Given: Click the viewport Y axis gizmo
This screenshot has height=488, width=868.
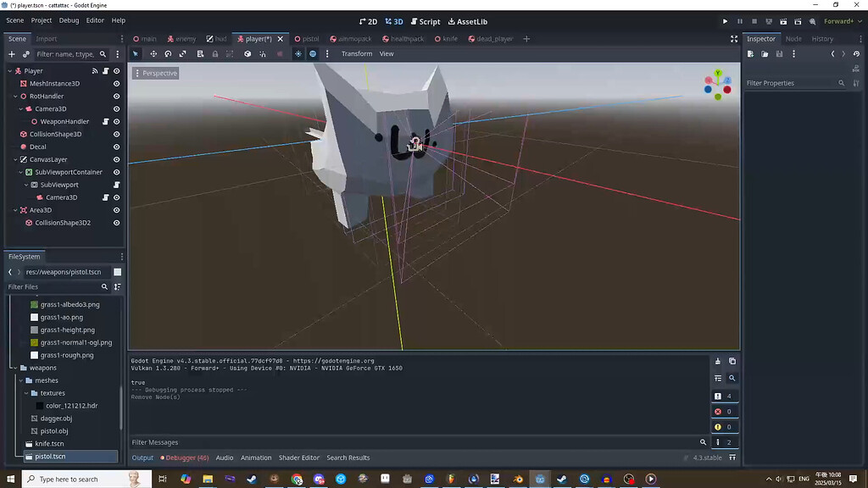Looking at the screenshot, I should [x=718, y=73].
